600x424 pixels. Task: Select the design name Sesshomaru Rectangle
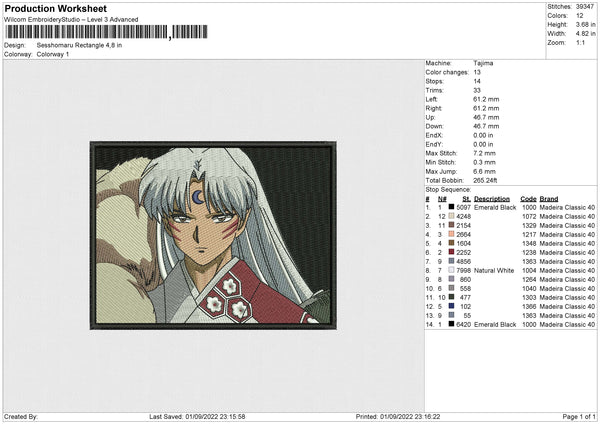78,44
